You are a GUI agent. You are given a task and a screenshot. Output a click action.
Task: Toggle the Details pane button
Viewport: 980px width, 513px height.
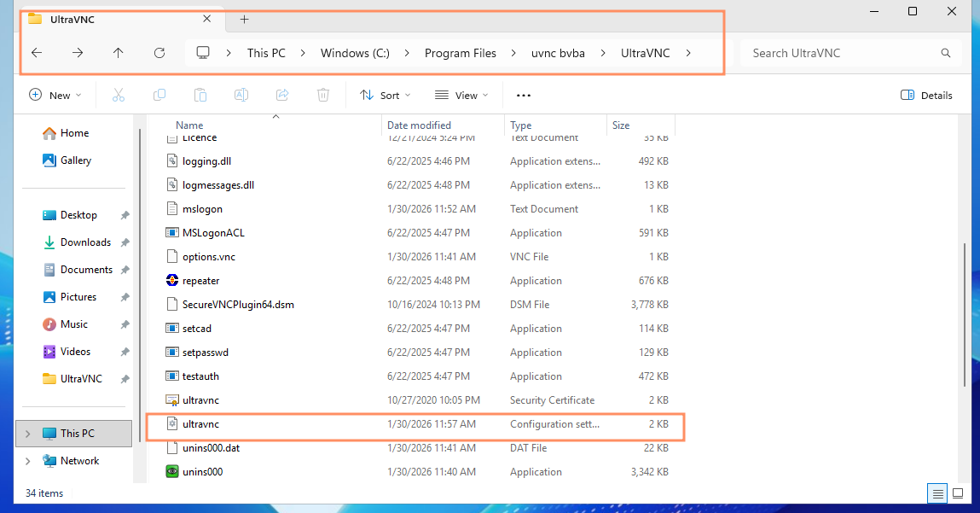(926, 96)
